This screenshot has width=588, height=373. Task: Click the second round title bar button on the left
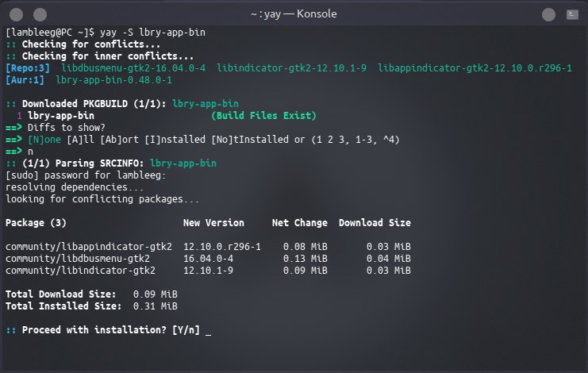pos(40,14)
